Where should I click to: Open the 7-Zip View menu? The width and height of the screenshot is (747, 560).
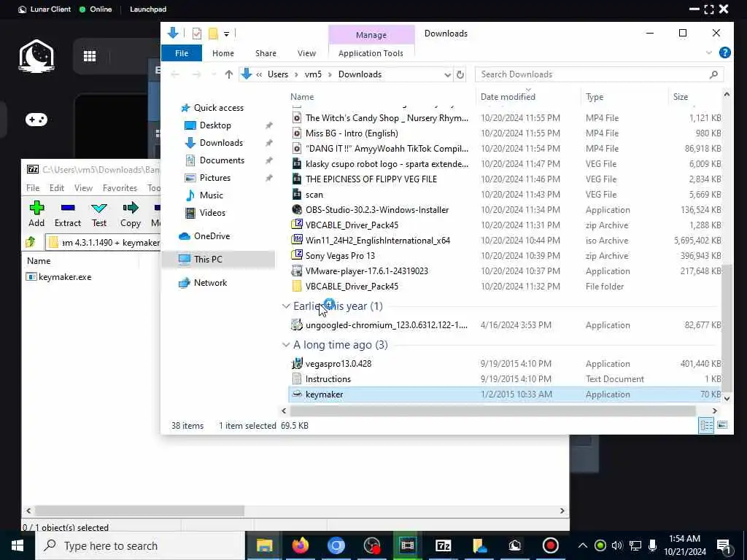tap(83, 188)
